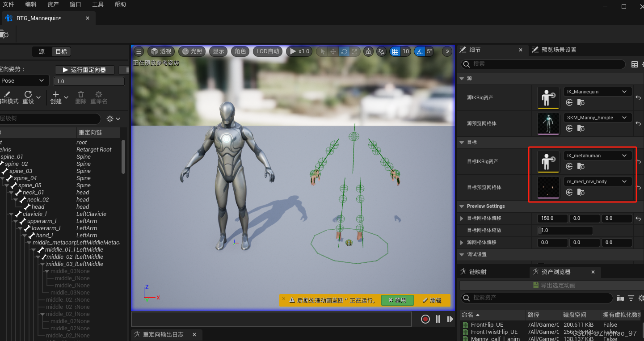Click the delete pose trash icon
The height and width of the screenshot is (341, 644).
[81, 97]
